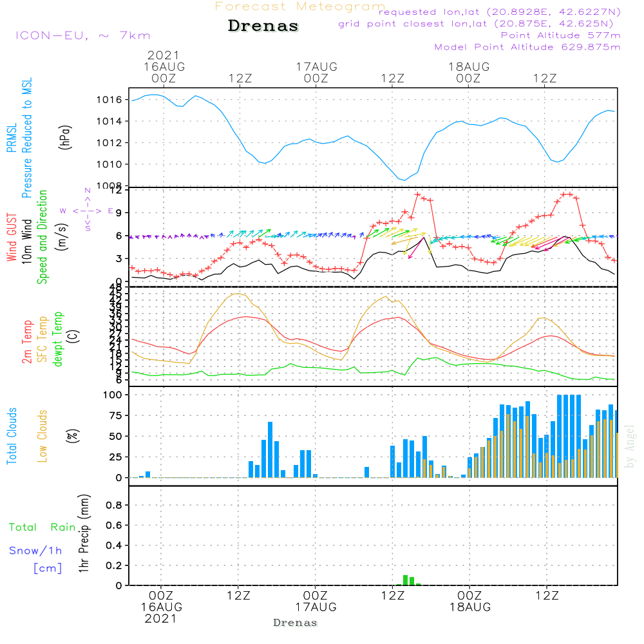Select the 'requested lon,lat (20.8928E, 42.6227N)' line
The image size is (644, 644).
pyautogui.click(x=500, y=12)
